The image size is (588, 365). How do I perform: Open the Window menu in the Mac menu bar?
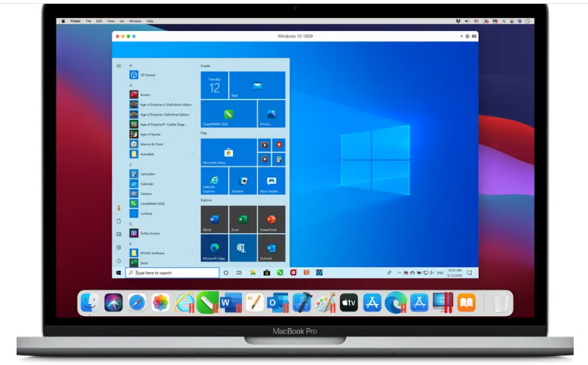[x=136, y=21]
